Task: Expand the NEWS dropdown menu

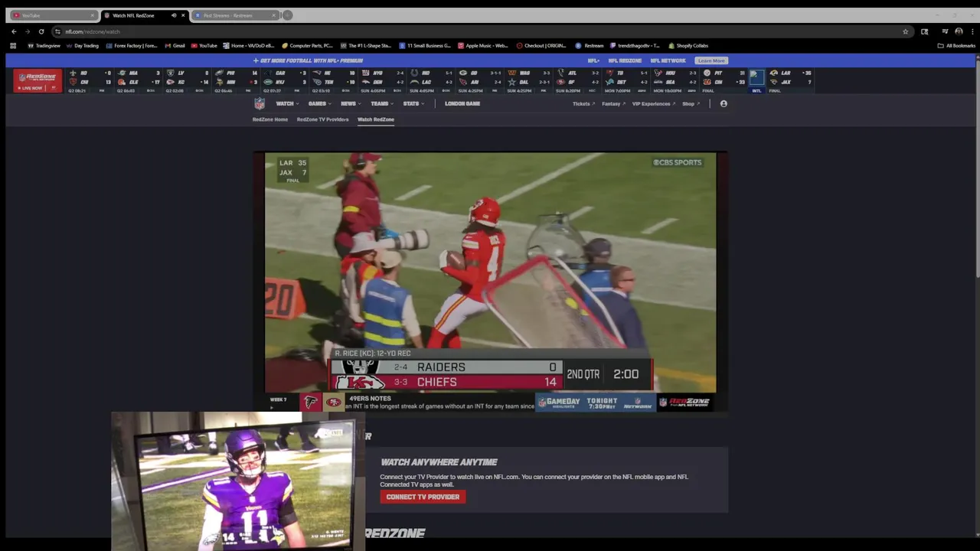Action: pos(351,103)
